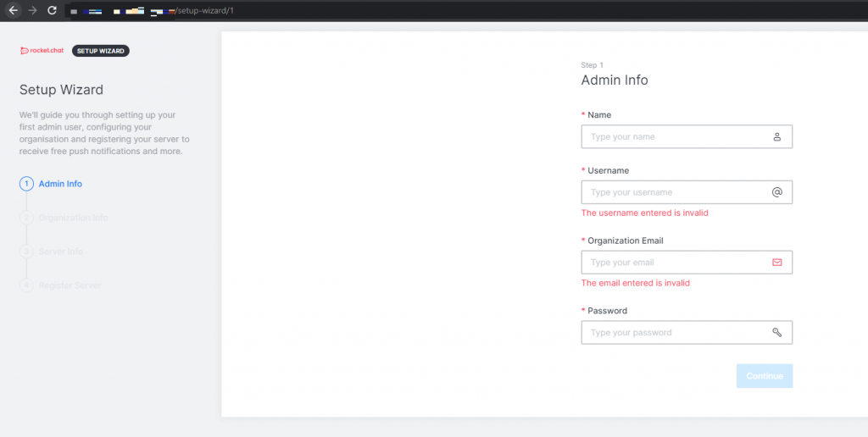The height and width of the screenshot is (437, 868).
Task: Click the Continue button
Action: (765, 376)
